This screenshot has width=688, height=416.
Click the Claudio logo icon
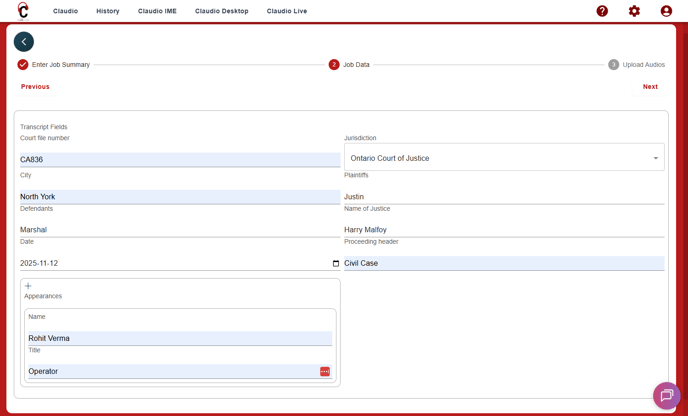tap(23, 11)
